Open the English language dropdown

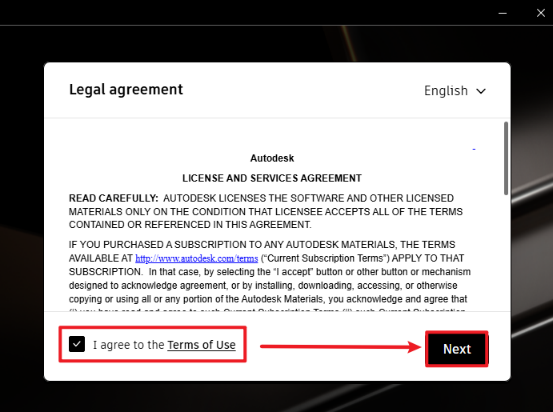click(455, 91)
